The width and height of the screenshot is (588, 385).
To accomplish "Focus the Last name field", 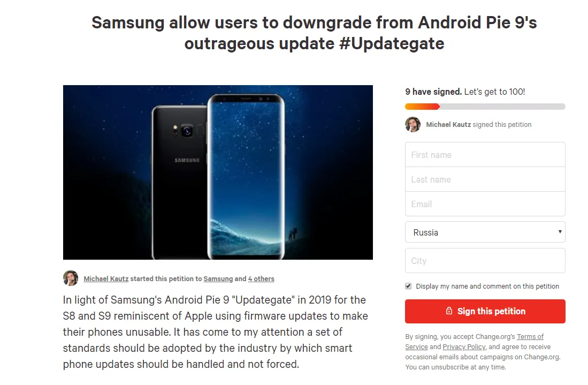I will [x=485, y=179].
